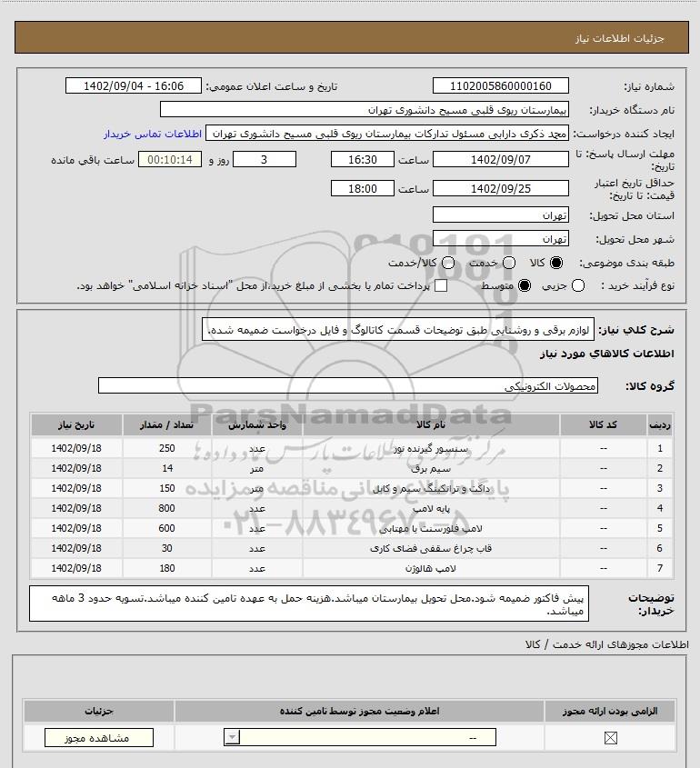Select the جزیی purchase type radio
700x768 pixels.
click(x=578, y=285)
